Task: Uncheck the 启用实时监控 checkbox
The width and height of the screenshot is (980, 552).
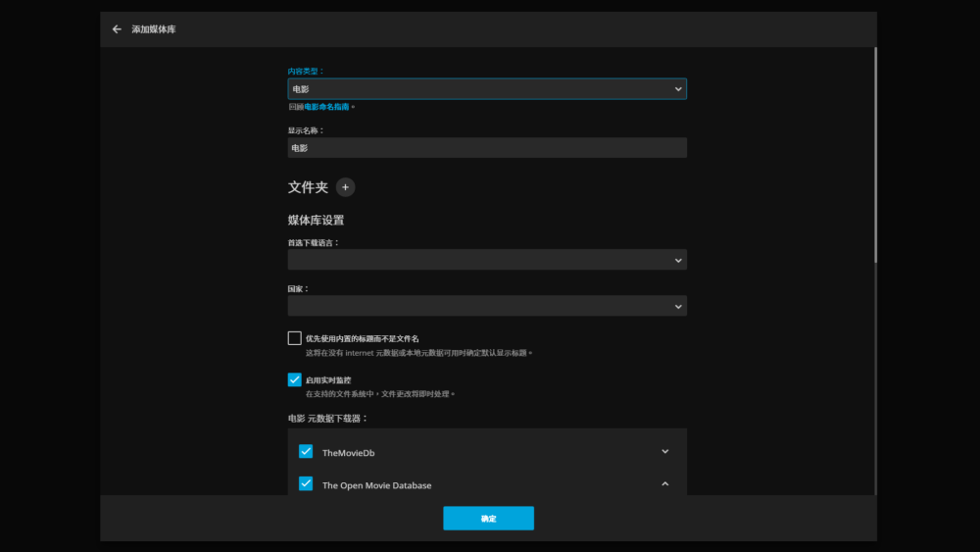Action: pyautogui.click(x=295, y=379)
